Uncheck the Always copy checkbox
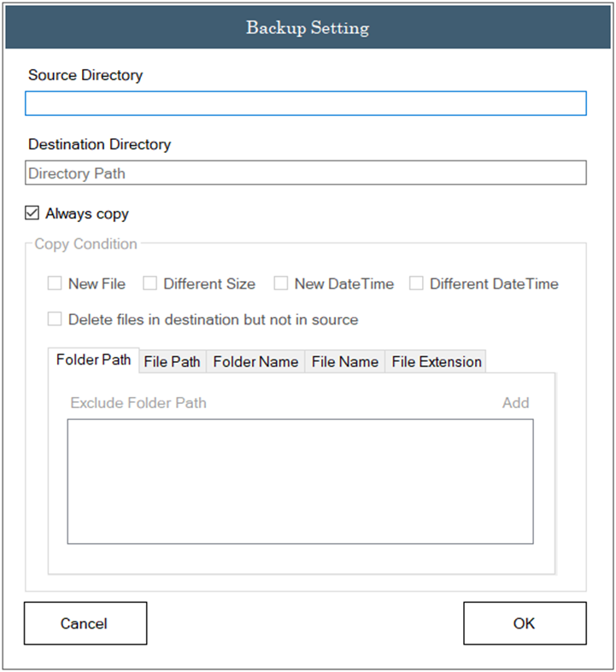This screenshot has height=672, width=616. 32,213
